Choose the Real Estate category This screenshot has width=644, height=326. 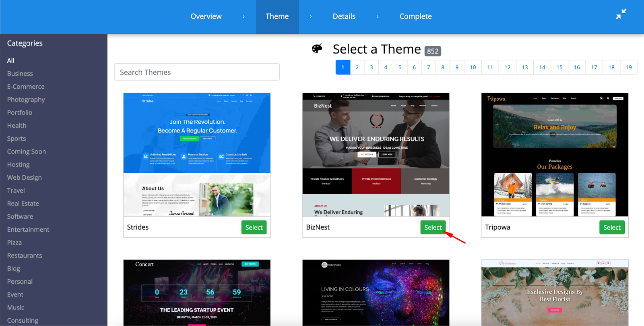23,203
